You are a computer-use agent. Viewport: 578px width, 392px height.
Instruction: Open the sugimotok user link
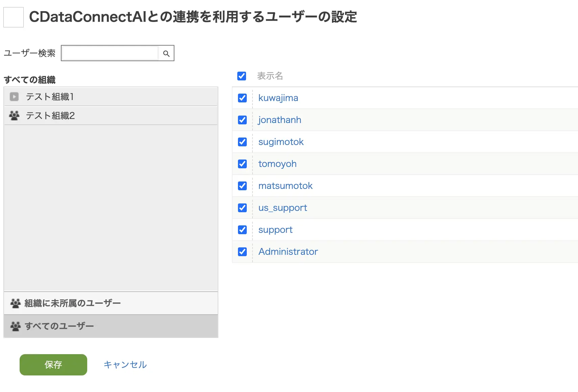(281, 142)
